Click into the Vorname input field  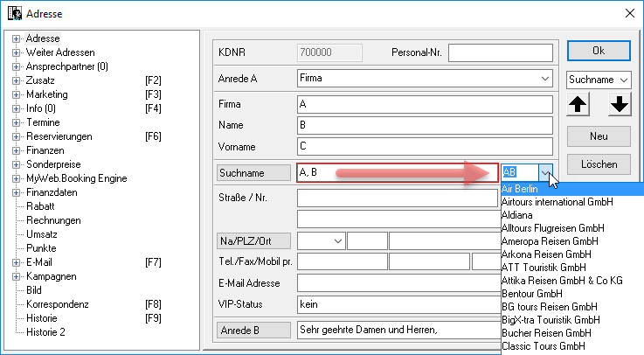click(425, 147)
